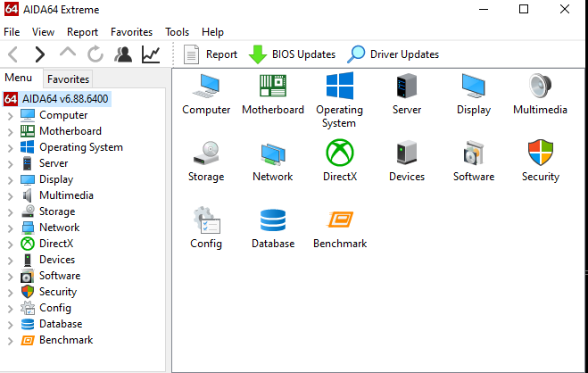Open the Favorites menu in menu bar
The image size is (588, 373).
point(132,32)
